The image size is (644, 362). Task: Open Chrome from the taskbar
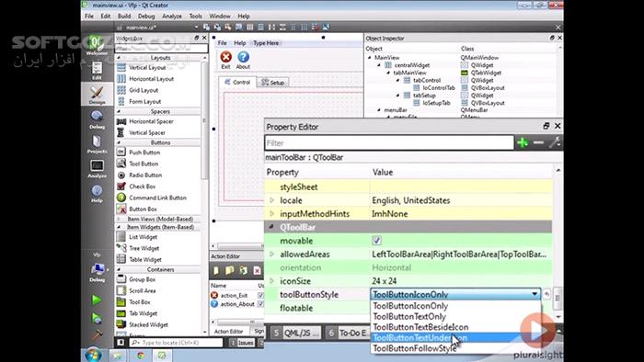point(141,356)
